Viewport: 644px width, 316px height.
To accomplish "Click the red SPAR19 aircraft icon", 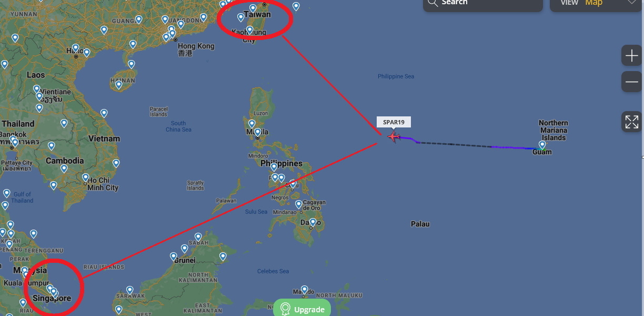I will (x=393, y=137).
